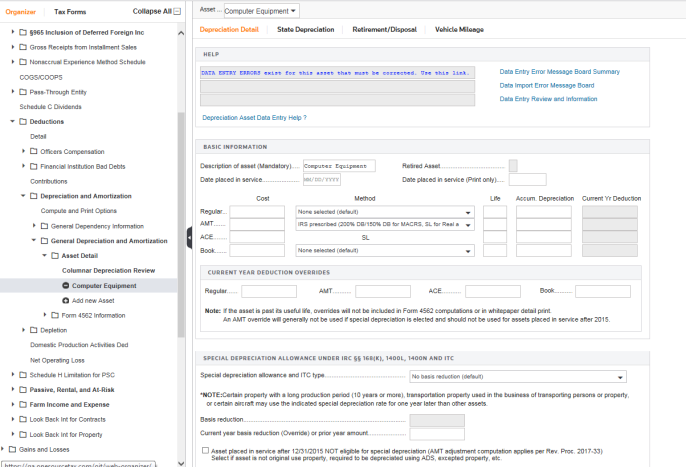Click the Description of asset input field
This screenshot has height=467, width=686.
pyautogui.click(x=339, y=166)
